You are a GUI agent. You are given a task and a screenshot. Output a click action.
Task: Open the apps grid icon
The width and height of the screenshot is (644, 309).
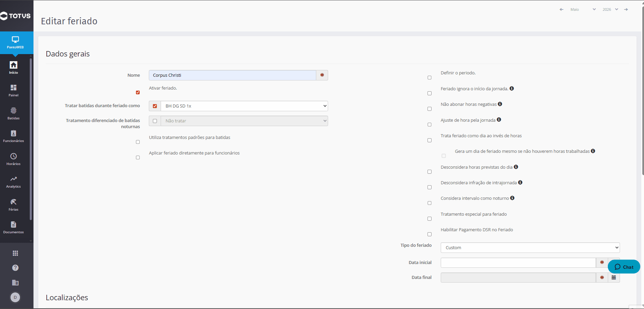(x=15, y=253)
